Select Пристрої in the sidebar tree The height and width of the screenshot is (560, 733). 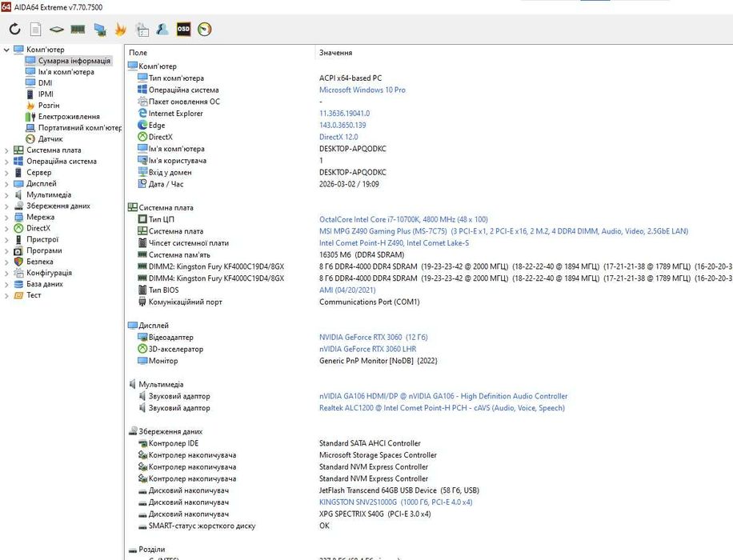coord(42,239)
